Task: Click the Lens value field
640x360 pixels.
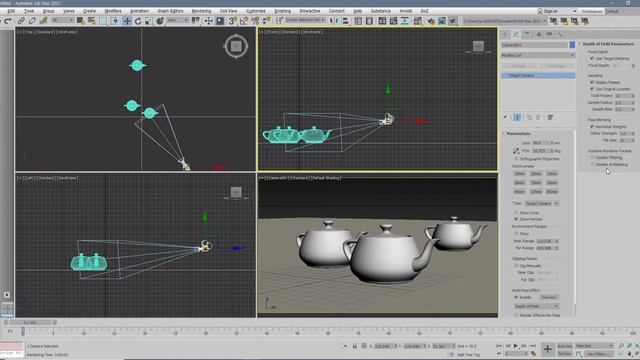Action: tap(540, 143)
